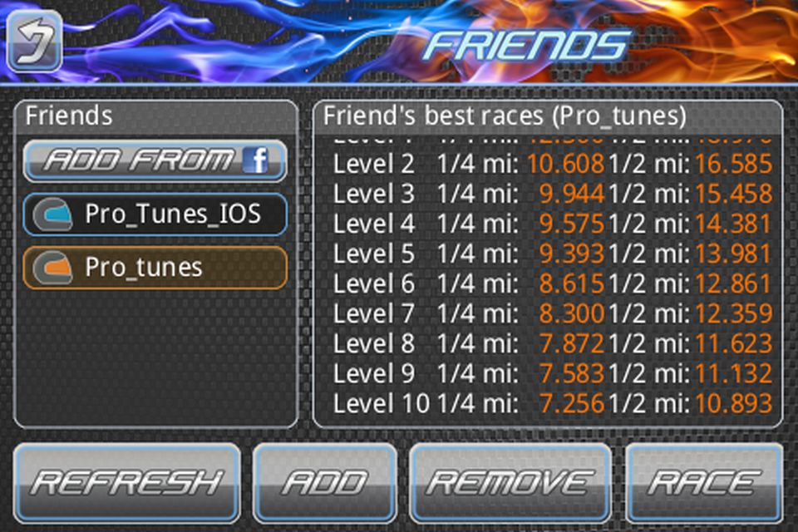Click Level 8 half mile time 11.623

click(733, 343)
